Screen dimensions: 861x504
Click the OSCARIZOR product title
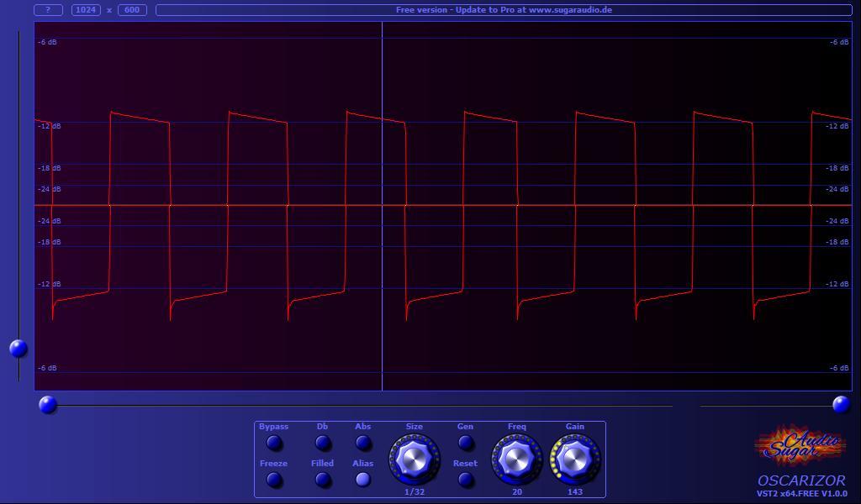pyautogui.click(x=801, y=480)
